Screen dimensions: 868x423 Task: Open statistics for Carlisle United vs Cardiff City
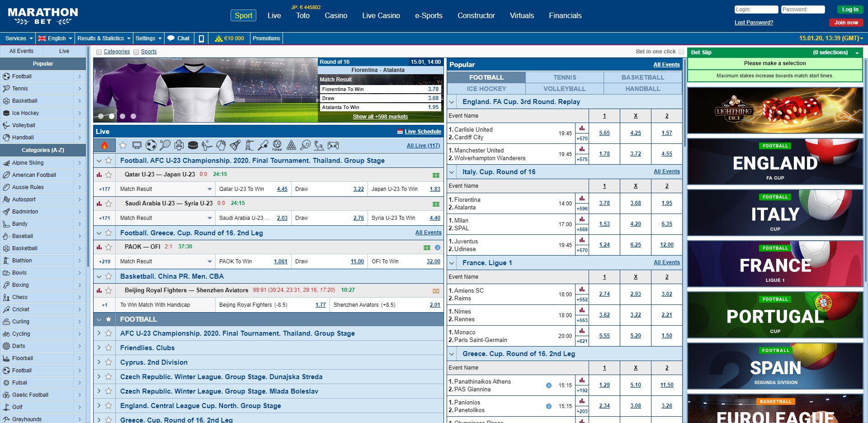582,128
